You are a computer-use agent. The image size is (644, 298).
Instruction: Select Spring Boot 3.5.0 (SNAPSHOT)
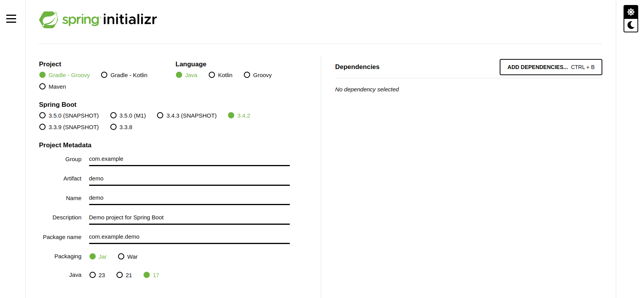point(69,116)
